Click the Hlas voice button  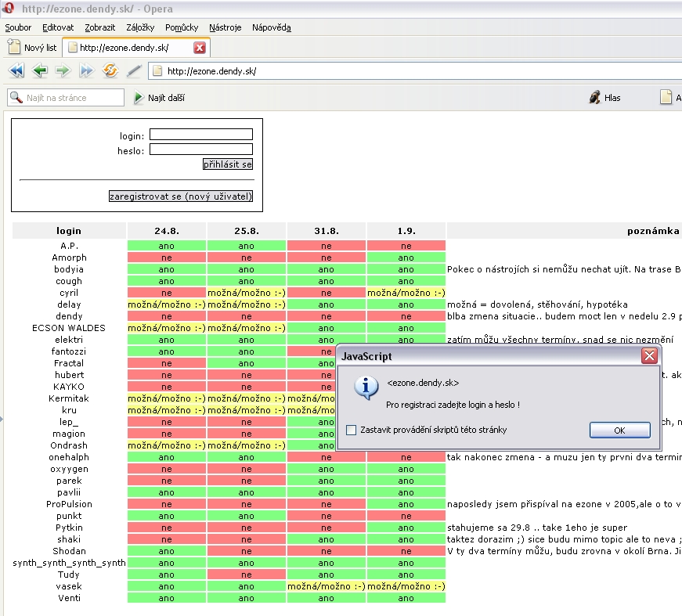pyautogui.click(x=604, y=98)
